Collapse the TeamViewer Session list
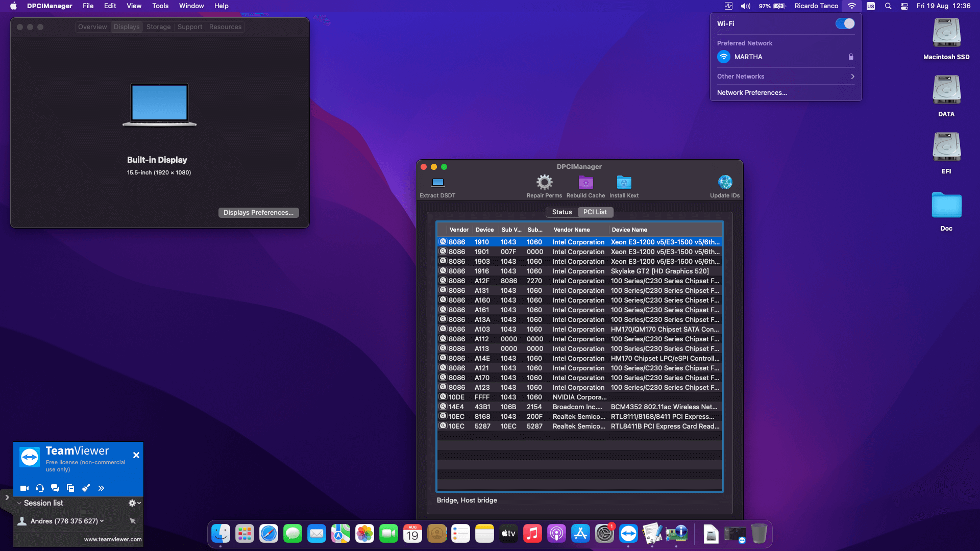This screenshot has width=980, height=551. 20,503
